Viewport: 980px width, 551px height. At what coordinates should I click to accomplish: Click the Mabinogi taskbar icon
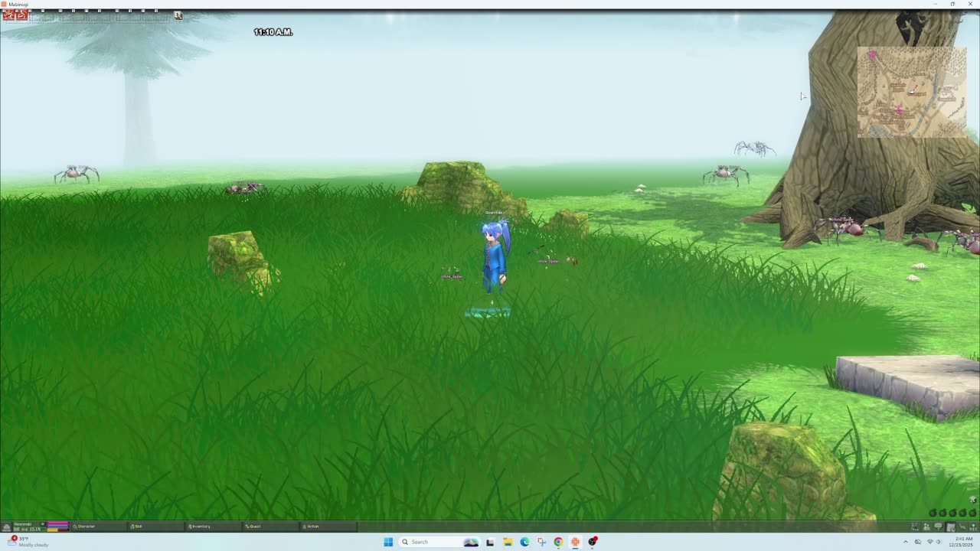click(x=575, y=542)
